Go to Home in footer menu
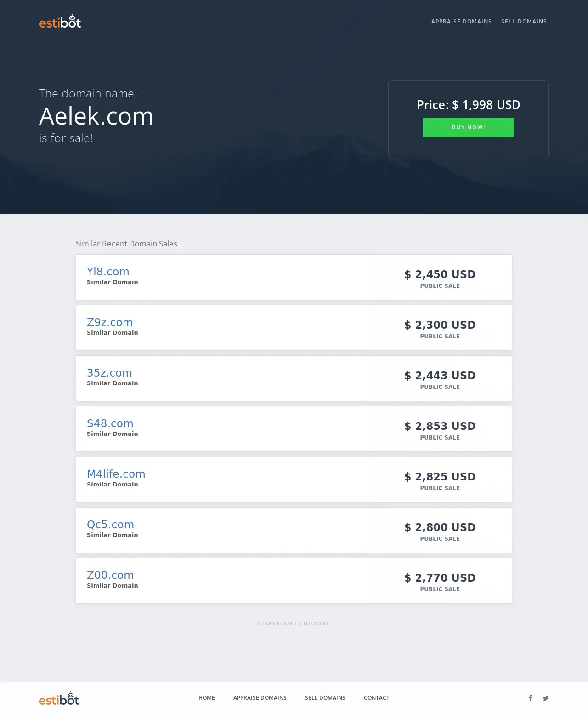The image size is (588, 714). pos(207,698)
